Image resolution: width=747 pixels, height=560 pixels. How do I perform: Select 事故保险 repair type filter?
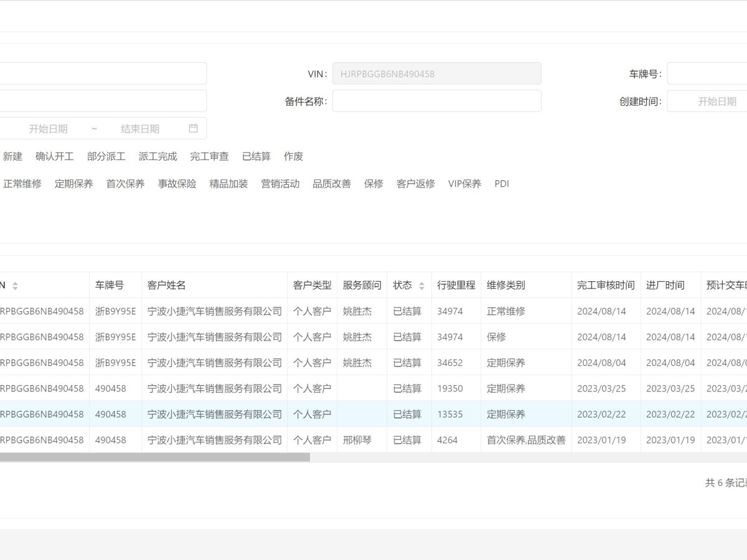[x=177, y=184]
